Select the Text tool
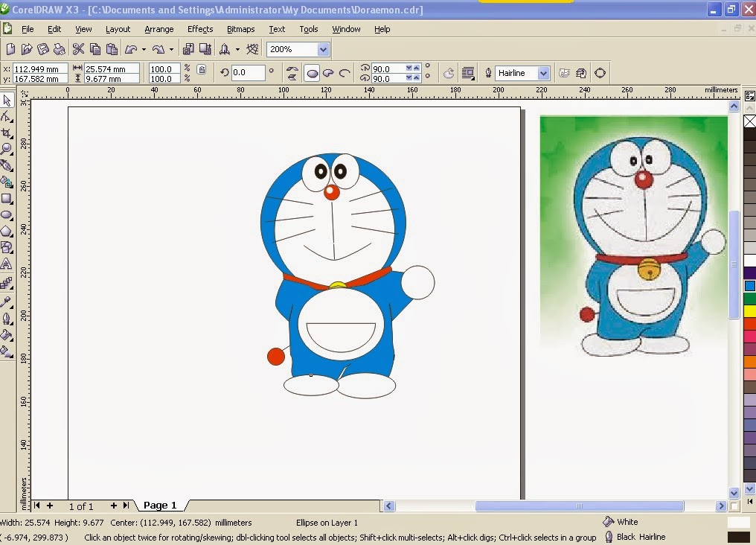Viewport: 756px width, 545px height. pyautogui.click(x=7, y=264)
